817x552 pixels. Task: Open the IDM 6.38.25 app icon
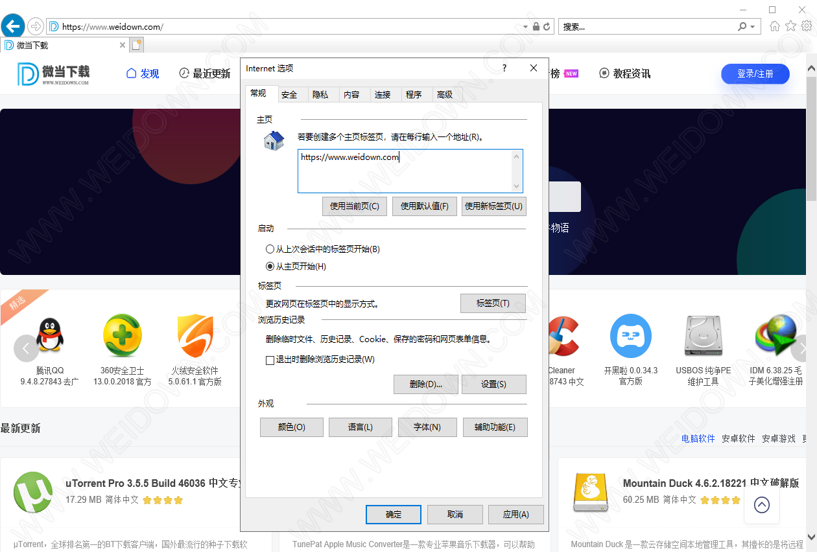point(775,335)
